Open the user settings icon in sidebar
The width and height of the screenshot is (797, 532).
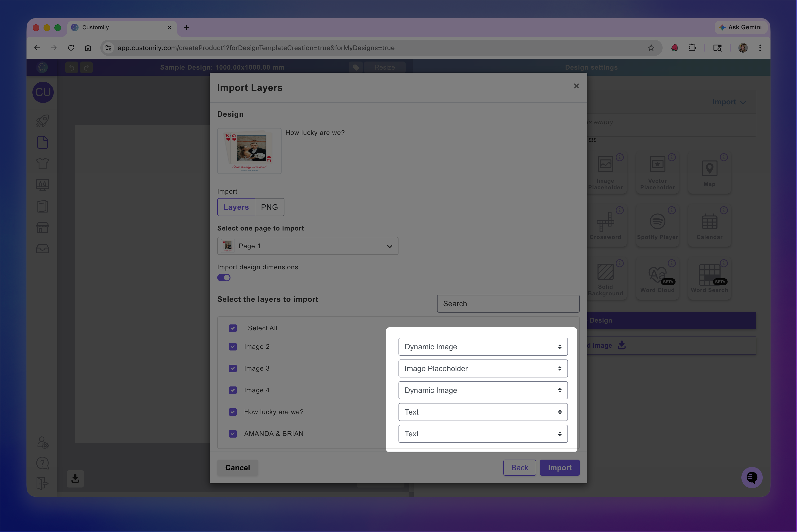(43, 443)
